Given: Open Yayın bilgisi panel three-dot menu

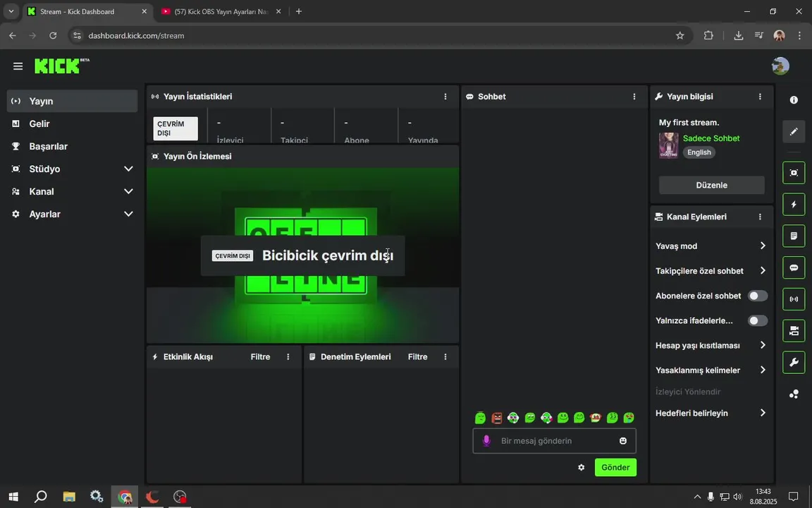Looking at the screenshot, I should [760, 97].
